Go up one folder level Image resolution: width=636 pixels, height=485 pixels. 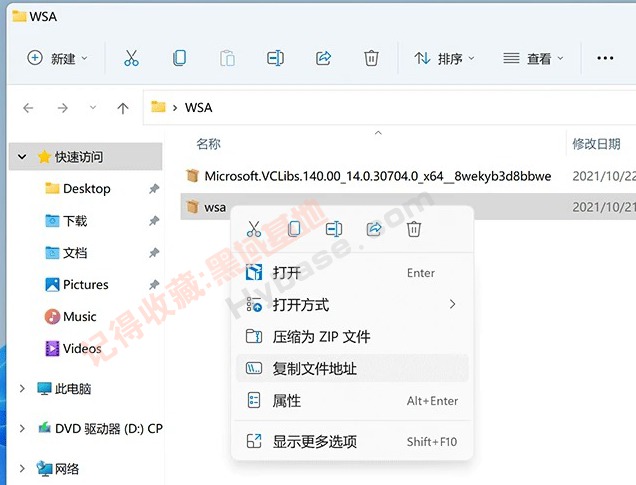tap(122, 108)
